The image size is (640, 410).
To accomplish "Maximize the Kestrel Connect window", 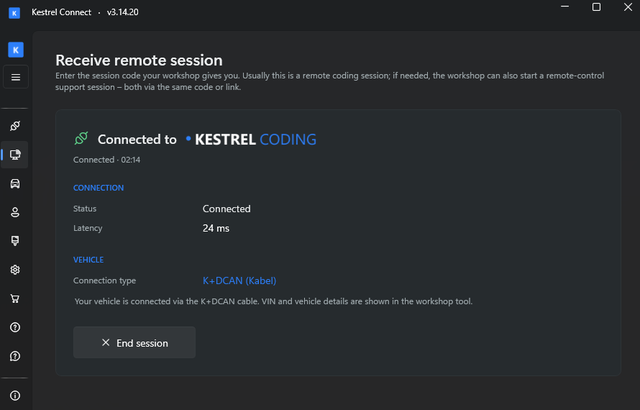I will click(x=596, y=7).
